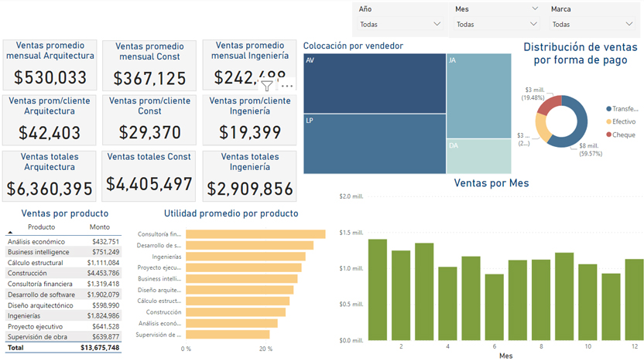This screenshot has width=644, height=361.
Task: Click the sort arrow below Producto header
Action: coord(12,233)
